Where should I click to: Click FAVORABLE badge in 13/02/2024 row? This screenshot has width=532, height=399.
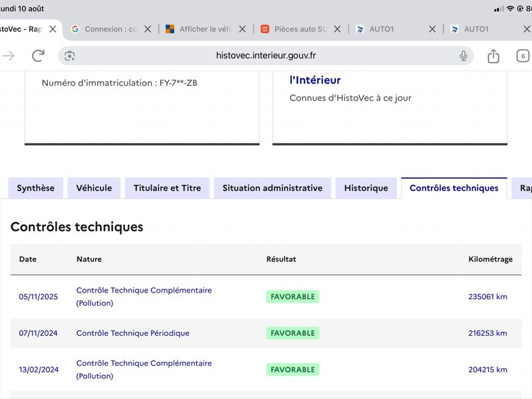pos(293,370)
